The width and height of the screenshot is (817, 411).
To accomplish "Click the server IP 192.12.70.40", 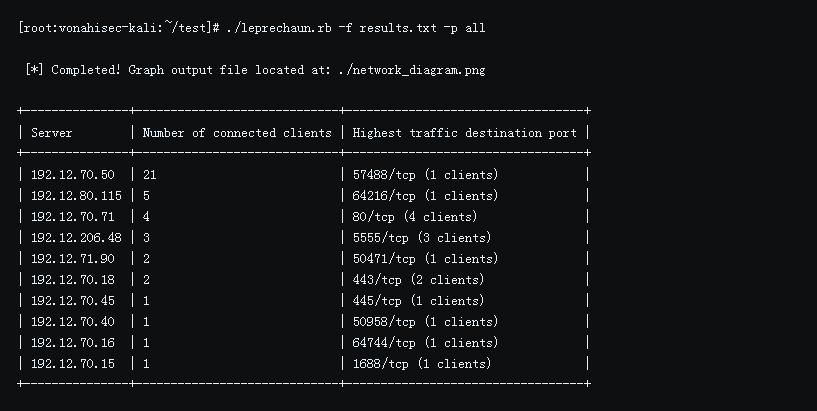I will click(x=72, y=322).
